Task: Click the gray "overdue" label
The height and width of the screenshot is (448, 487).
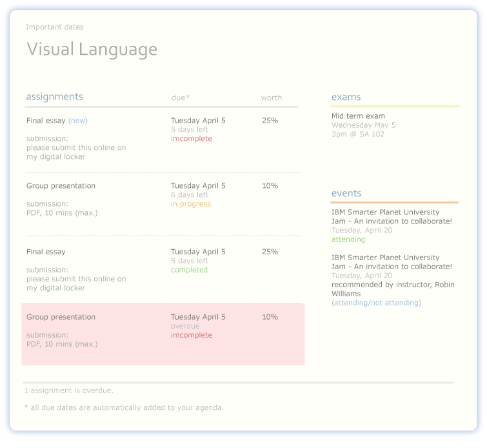Action: (185, 326)
